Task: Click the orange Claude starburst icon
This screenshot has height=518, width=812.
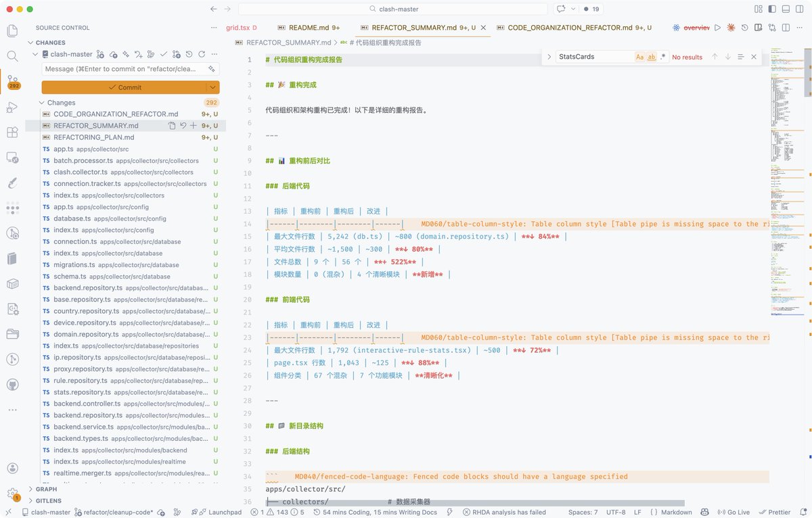Action: coord(731,28)
